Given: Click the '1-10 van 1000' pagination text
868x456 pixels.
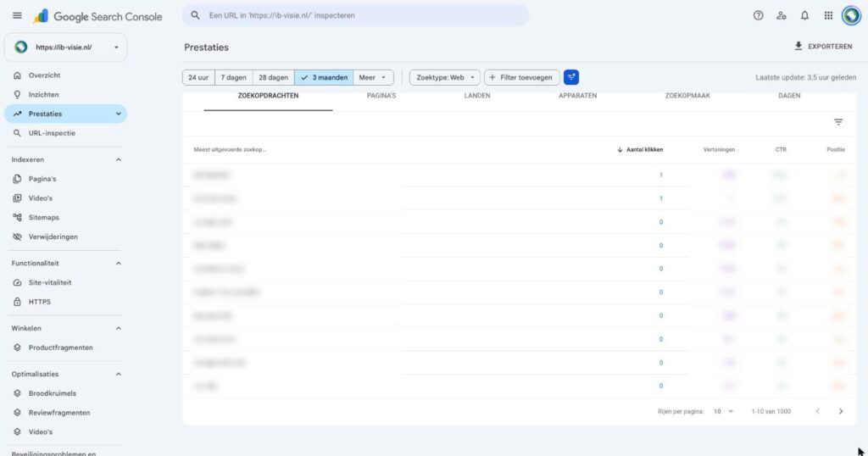Looking at the screenshot, I should [771, 411].
